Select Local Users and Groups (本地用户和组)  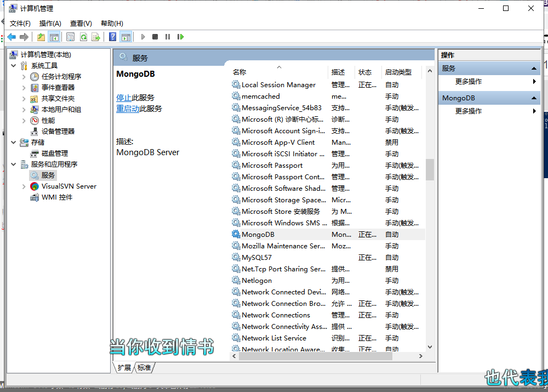pyautogui.click(x=61, y=110)
